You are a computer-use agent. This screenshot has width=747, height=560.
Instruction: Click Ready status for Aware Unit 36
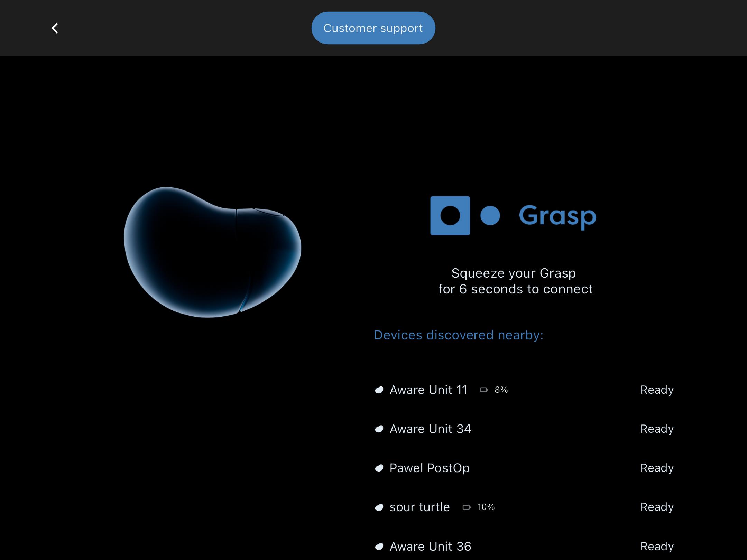pos(657,547)
